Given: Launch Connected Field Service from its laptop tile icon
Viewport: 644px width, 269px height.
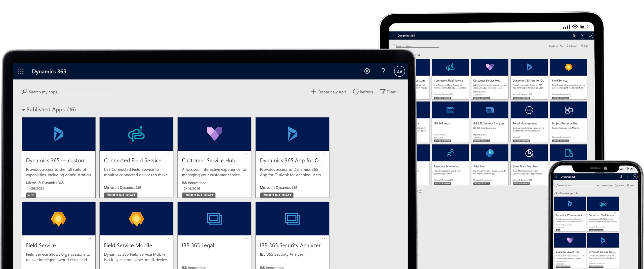Looking at the screenshot, I should (x=136, y=134).
